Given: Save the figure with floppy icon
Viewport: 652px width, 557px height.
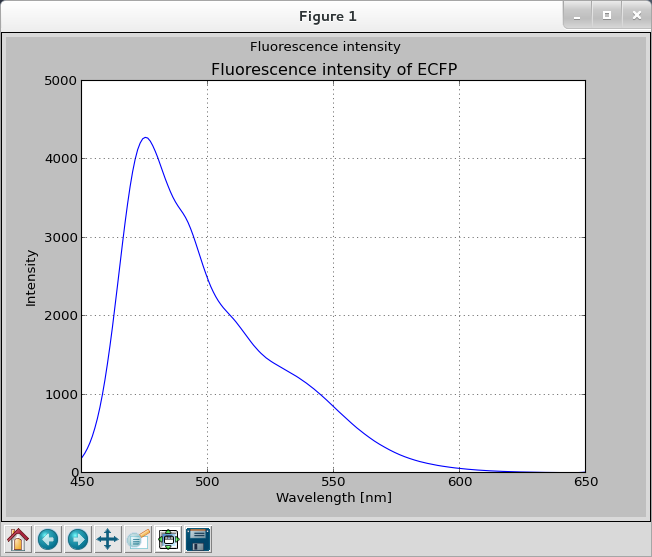Looking at the screenshot, I should (x=198, y=540).
